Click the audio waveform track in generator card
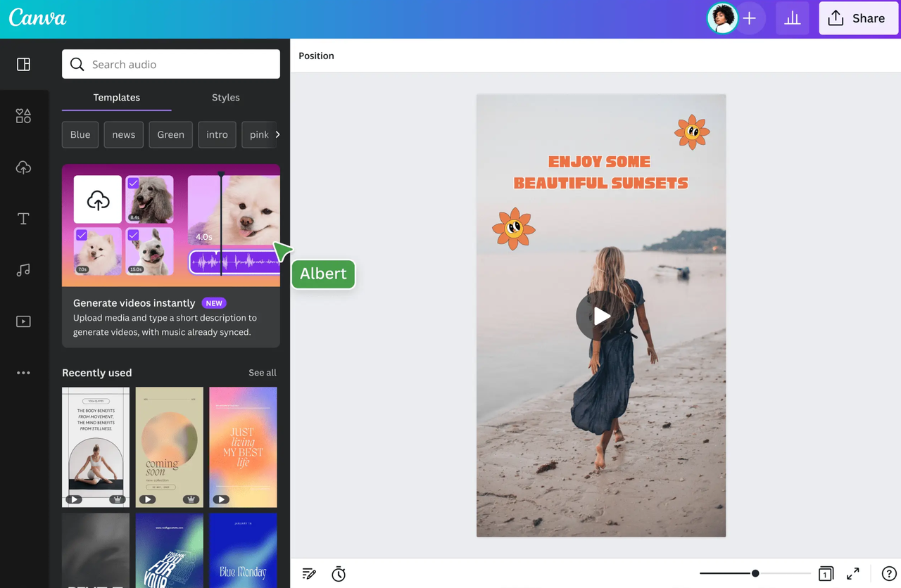This screenshot has height=588, width=901. click(234, 263)
